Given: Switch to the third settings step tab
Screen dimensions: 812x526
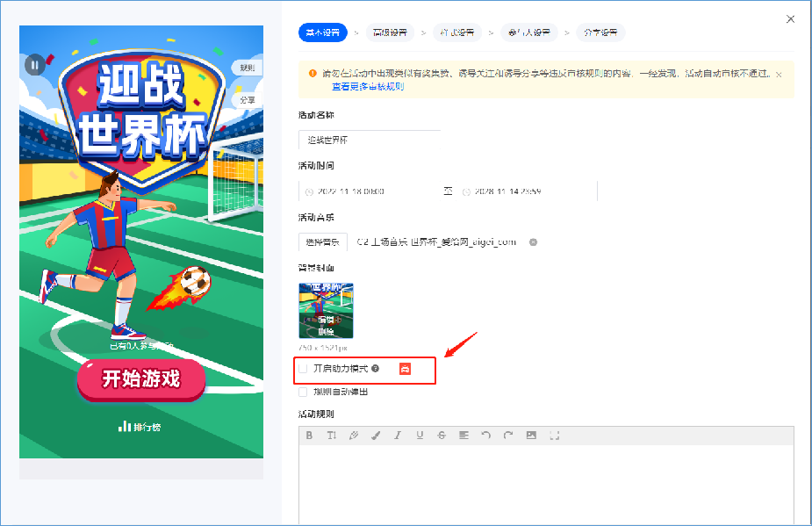Looking at the screenshot, I should [x=457, y=32].
